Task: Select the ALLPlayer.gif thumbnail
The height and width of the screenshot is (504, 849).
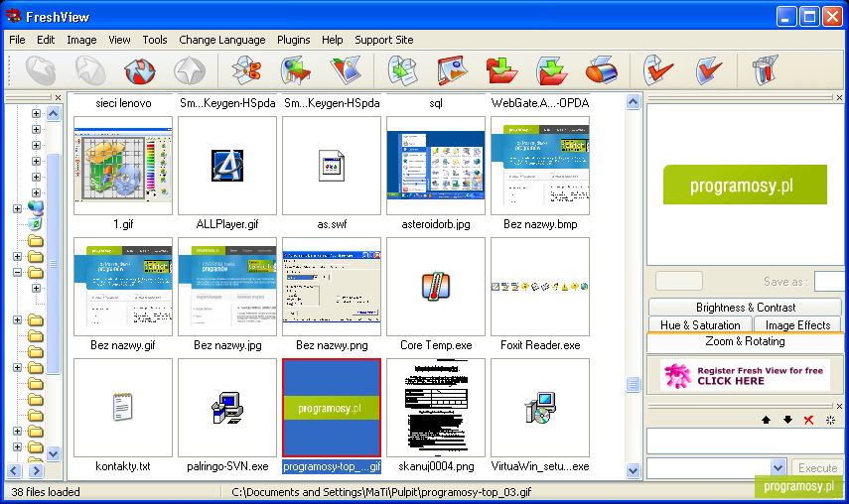Action: [227, 166]
